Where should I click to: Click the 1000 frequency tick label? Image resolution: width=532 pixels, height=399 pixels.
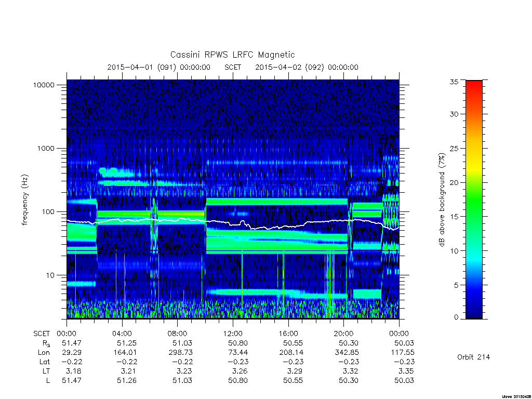tap(46, 148)
